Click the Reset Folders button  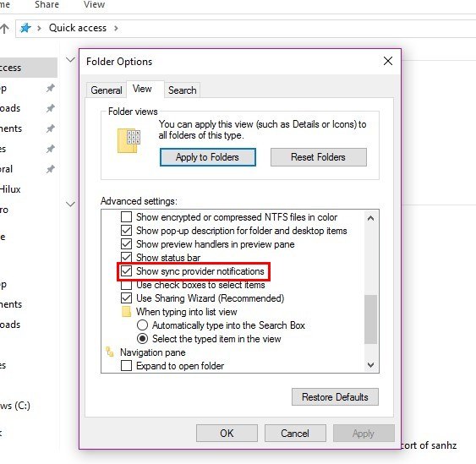(x=318, y=157)
